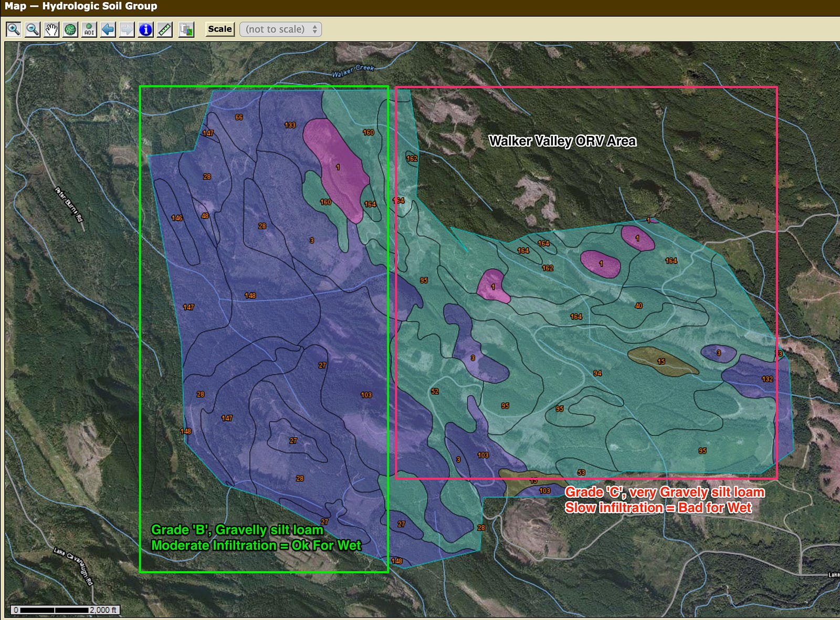Select the Zoom In magnifier tool
This screenshot has height=620, width=840.
pyautogui.click(x=14, y=29)
